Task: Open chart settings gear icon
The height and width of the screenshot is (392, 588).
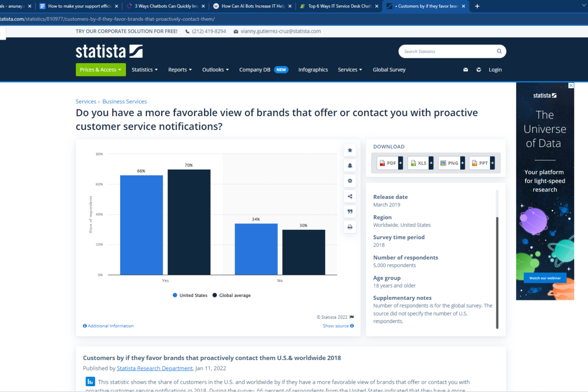Action: tap(350, 181)
